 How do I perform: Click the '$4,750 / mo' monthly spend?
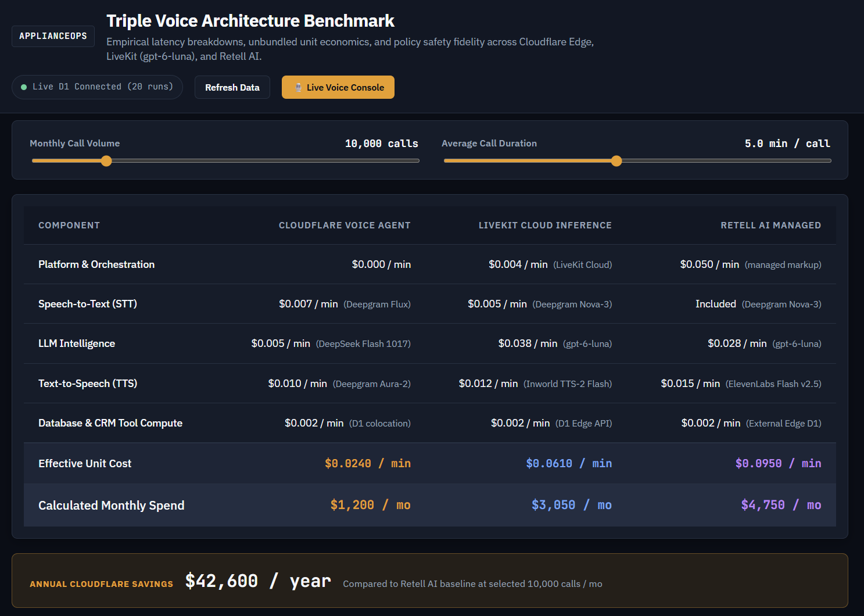(781, 505)
